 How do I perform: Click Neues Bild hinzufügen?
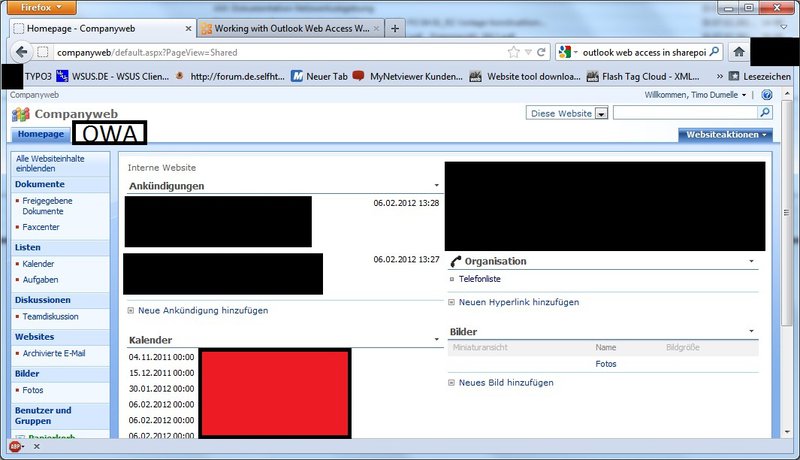click(506, 382)
